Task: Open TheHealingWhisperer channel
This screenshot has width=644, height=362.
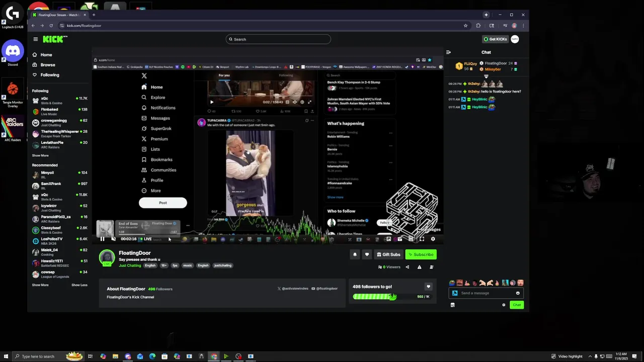Action: coord(59,134)
